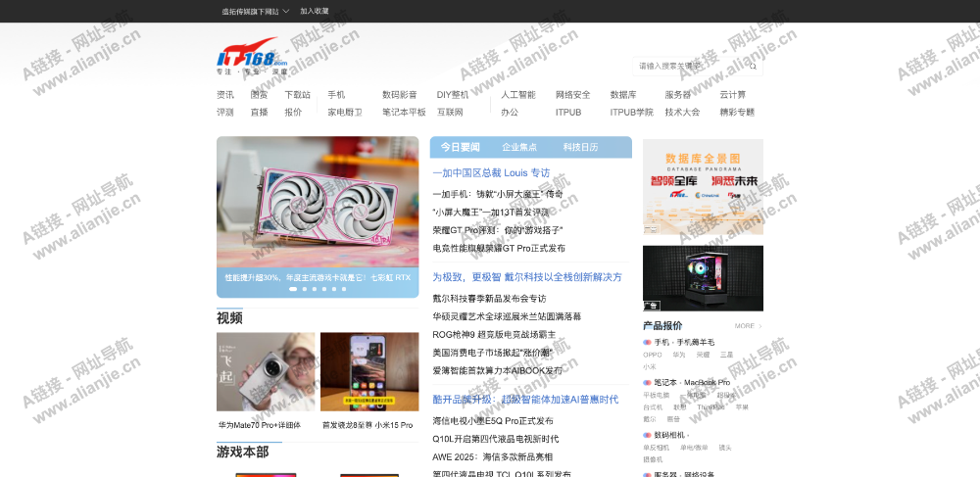Click the 华为 brand link

pyautogui.click(x=679, y=355)
